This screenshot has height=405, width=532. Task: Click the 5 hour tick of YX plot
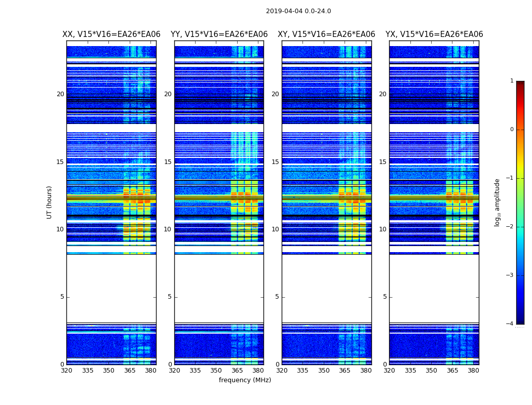[385, 297]
